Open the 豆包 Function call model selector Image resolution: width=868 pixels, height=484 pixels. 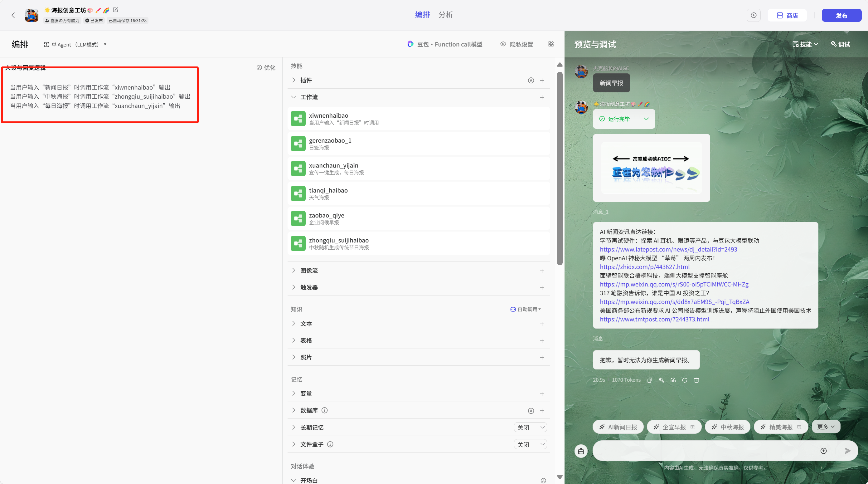tap(445, 44)
